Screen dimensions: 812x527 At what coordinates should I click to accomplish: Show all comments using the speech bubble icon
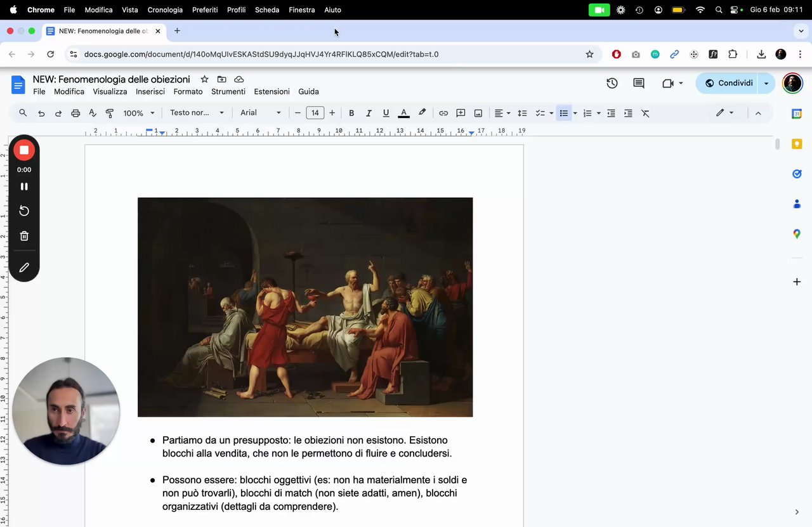(639, 83)
